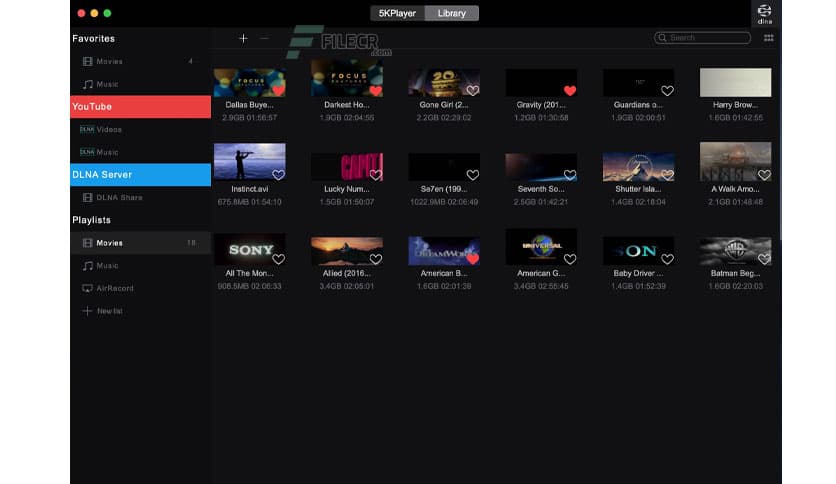836x484 pixels.
Task: Select the YouTube section
Action: 141,107
